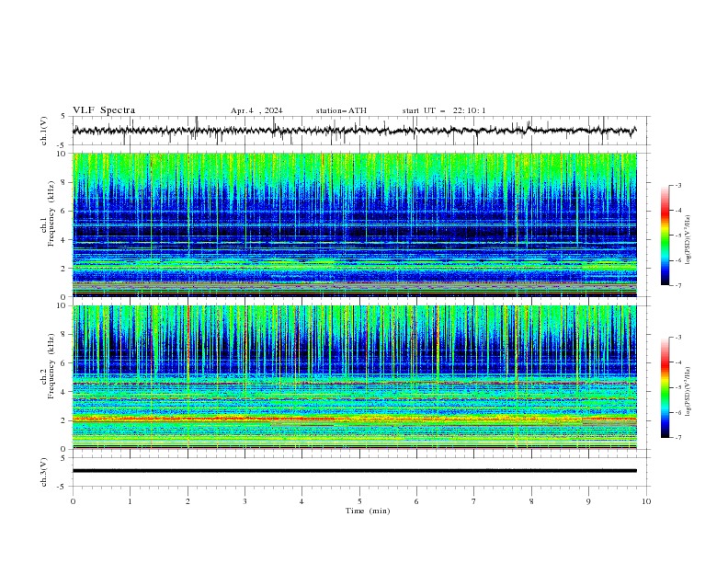Click the 'ch.3(V)' axis label
Viewport: 728px width, 563px height.
coord(44,472)
